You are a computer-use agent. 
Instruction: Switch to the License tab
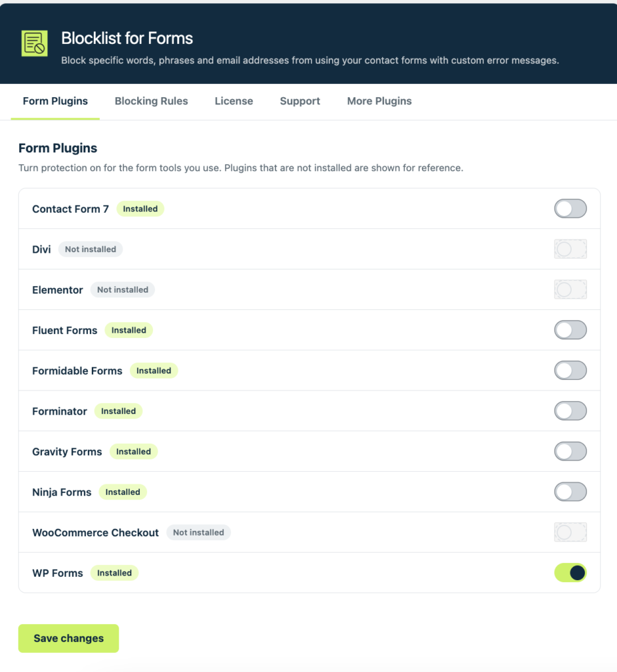[234, 101]
